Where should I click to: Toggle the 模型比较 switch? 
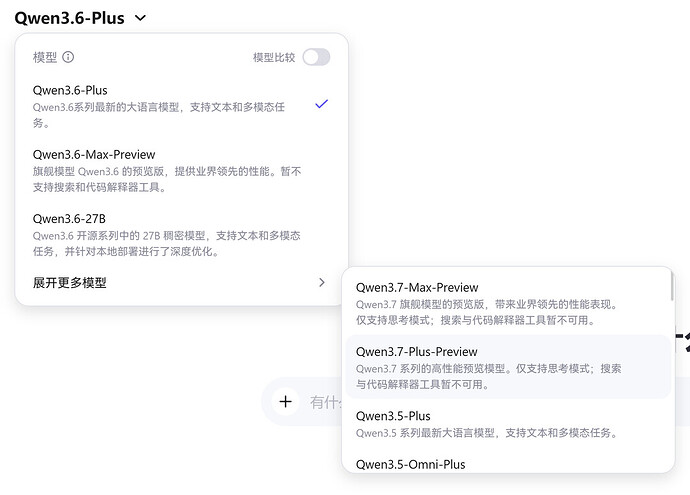click(x=316, y=57)
